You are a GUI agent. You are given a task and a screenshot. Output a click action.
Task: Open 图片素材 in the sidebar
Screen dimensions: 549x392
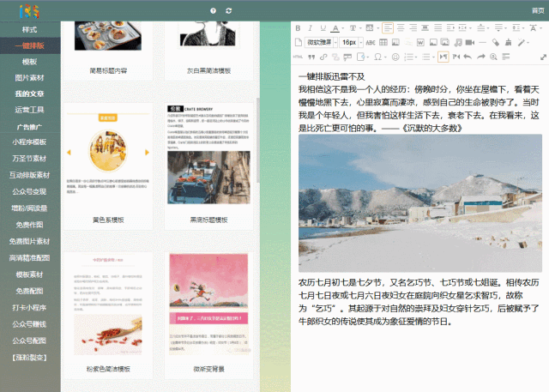coord(29,77)
